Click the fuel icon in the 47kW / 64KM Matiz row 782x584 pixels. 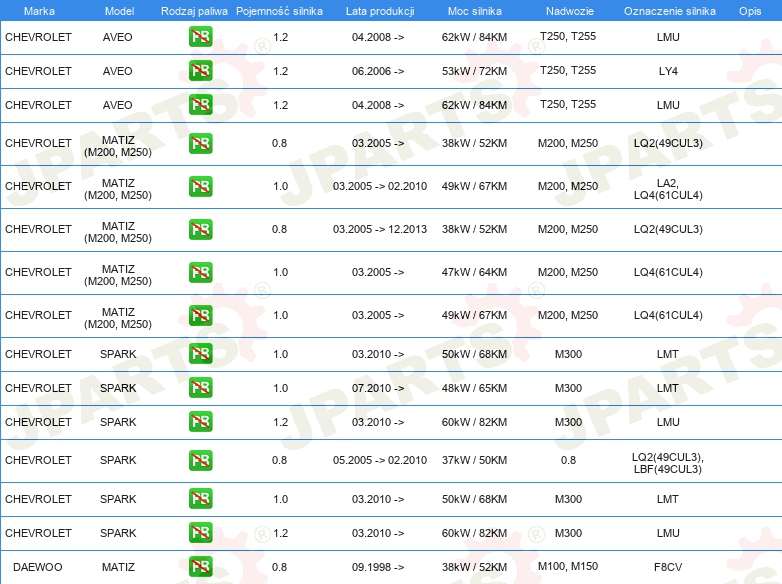click(200, 272)
